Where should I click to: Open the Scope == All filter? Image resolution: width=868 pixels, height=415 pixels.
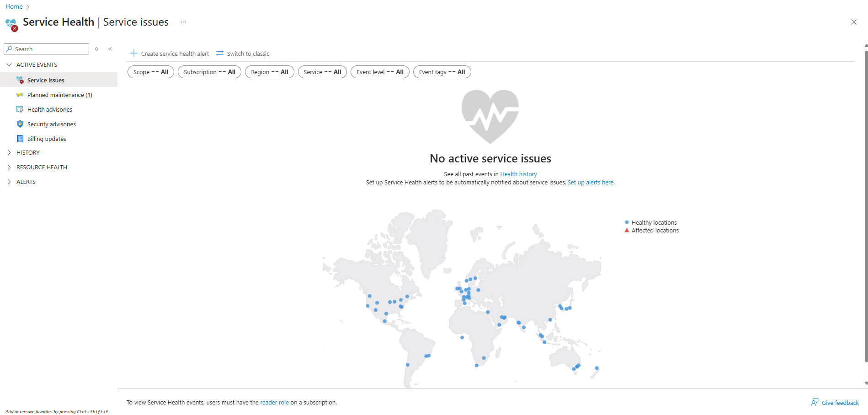(151, 72)
